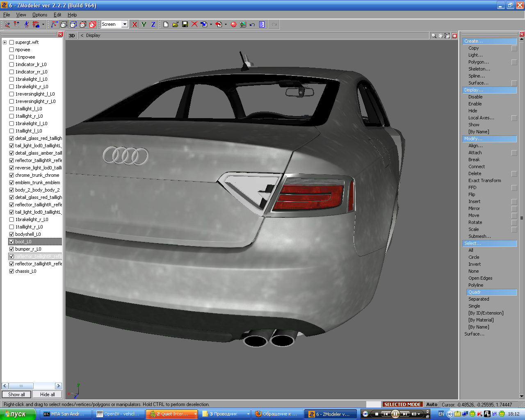The width and height of the screenshot is (525, 420).
Task: Click the X axis constraint icon
Action: coord(134,25)
